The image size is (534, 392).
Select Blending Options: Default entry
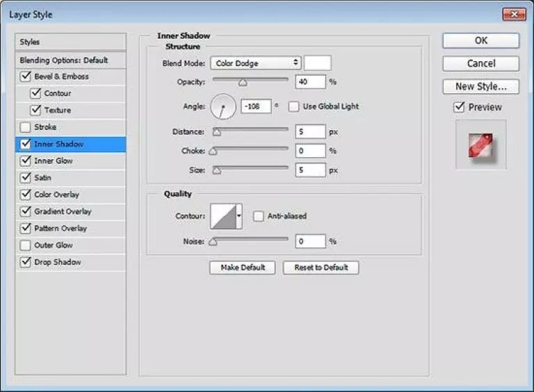pyautogui.click(x=70, y=60)
